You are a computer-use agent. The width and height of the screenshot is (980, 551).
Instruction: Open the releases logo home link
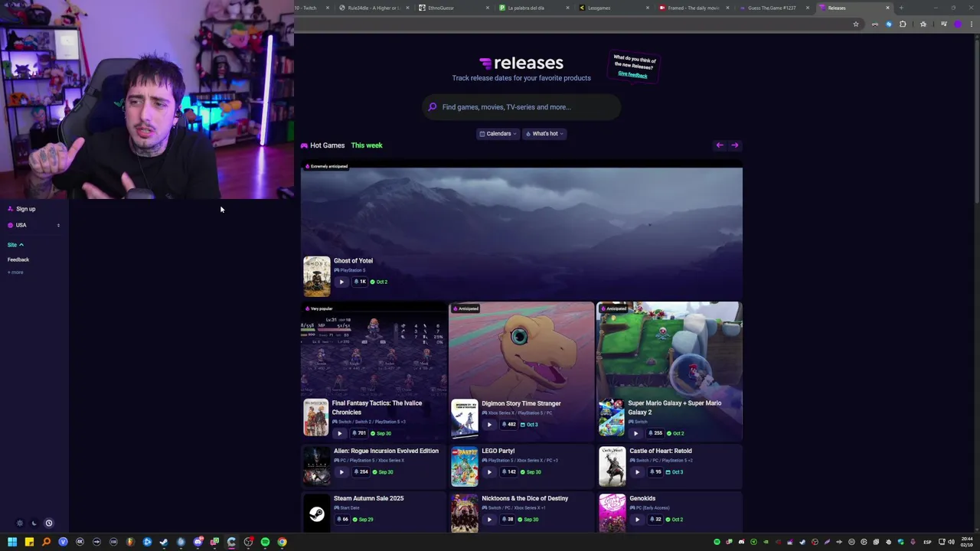click(x=521, y=63)
